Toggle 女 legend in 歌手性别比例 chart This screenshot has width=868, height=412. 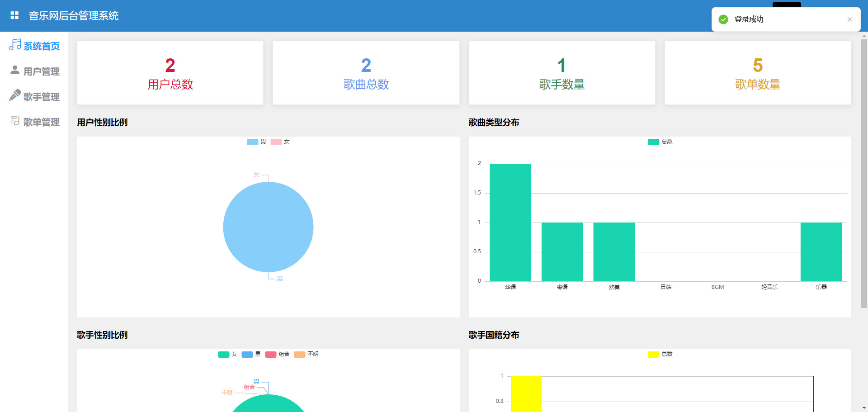point(227,355)
